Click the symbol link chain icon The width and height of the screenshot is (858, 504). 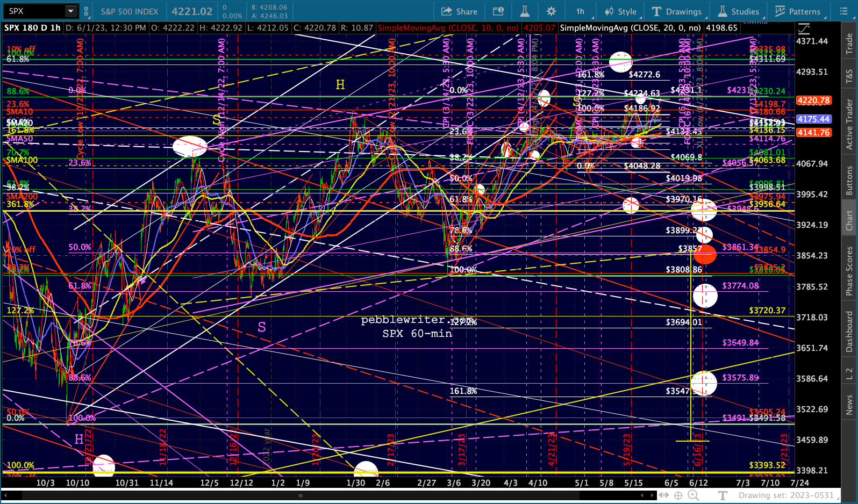point(86,11)
